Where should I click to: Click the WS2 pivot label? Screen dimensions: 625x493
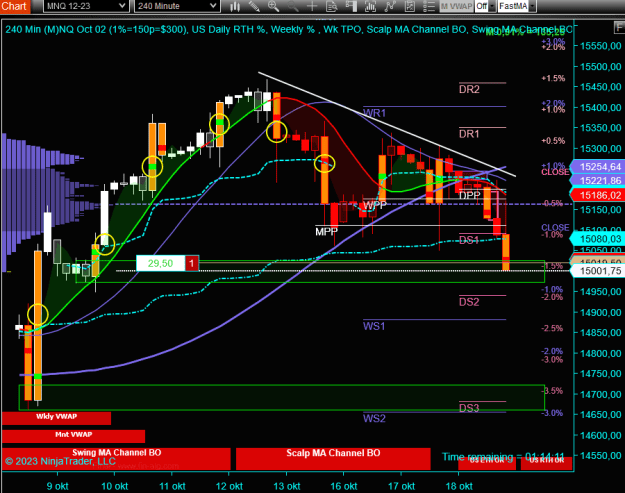[374, 418]
